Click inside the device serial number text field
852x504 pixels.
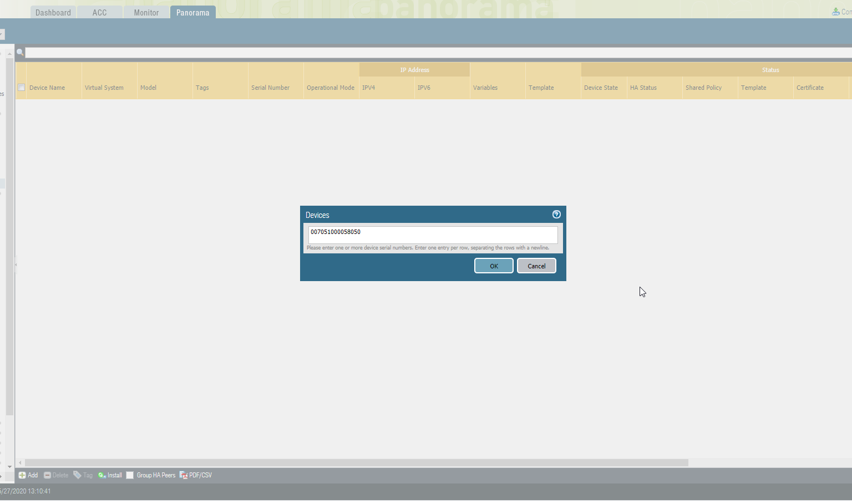[x=433, y=235]
